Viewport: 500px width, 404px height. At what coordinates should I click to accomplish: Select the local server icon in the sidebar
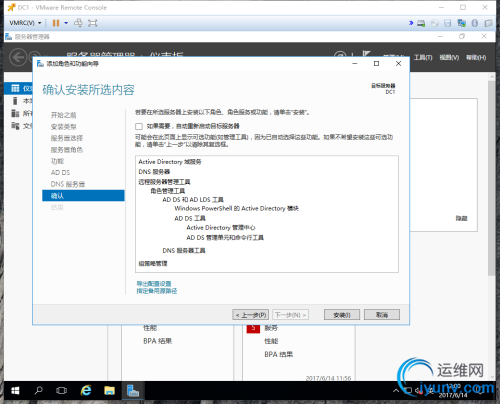coord(15,101)
